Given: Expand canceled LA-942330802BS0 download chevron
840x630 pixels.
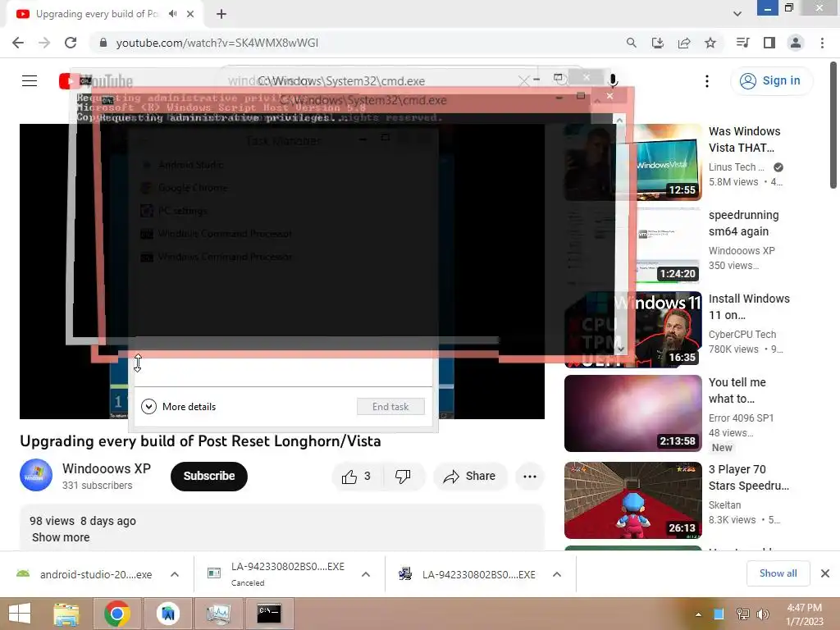Looking at the screenshot, I should (366, 574).
